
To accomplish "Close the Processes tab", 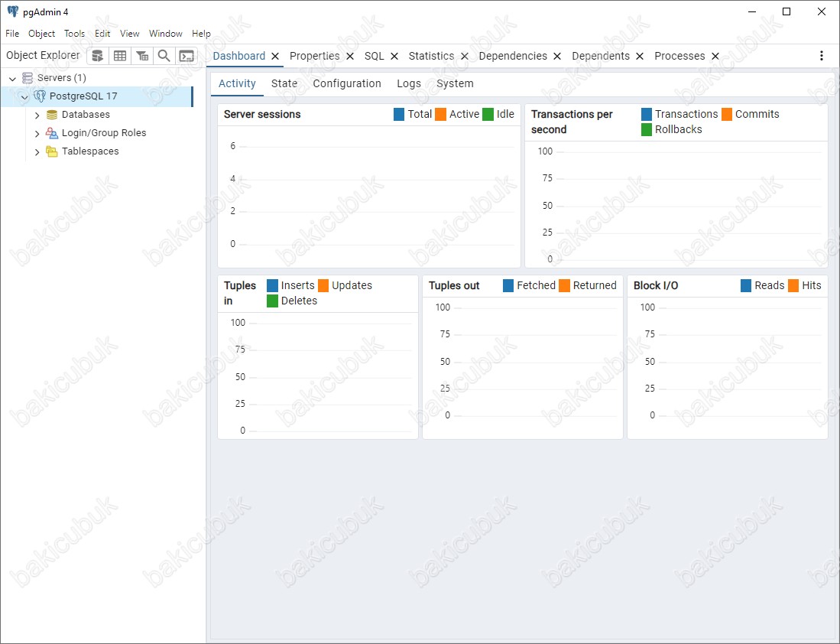I will [x=715, y=57].
